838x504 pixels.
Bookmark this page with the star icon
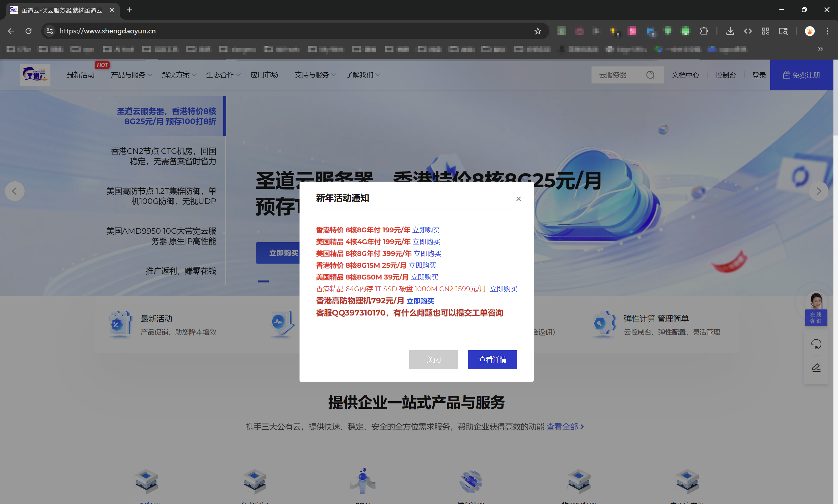coord(537,31)
